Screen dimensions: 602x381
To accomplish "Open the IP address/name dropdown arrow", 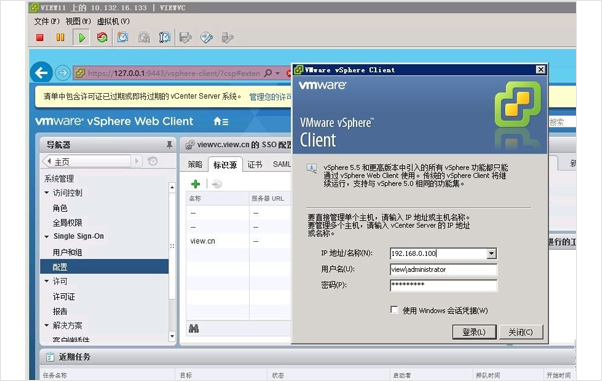I will click(491, 253).
